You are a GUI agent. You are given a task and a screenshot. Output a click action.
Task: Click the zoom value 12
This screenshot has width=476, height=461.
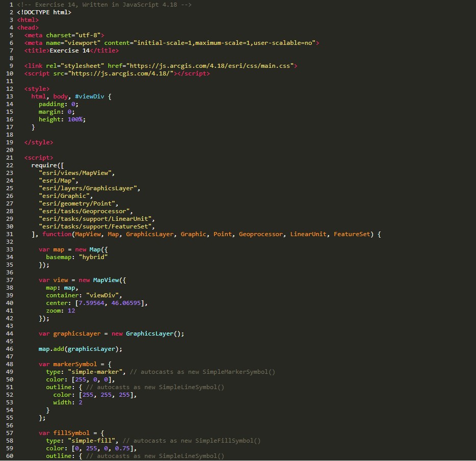[71, 311]
